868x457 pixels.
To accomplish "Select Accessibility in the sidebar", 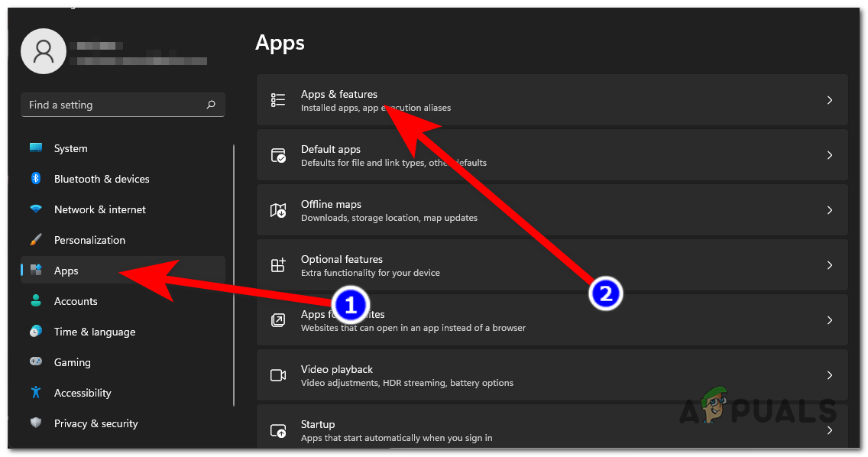I will point(123,392).
